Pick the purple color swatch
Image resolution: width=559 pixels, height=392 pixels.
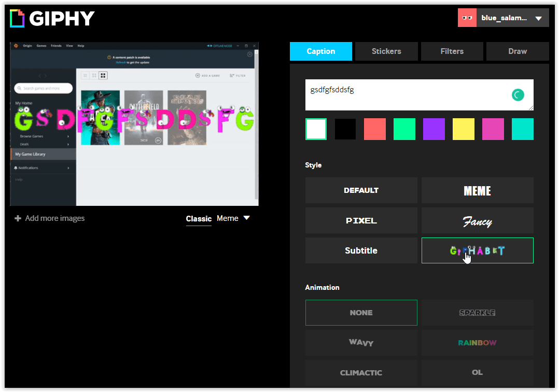tap(434, 129)
